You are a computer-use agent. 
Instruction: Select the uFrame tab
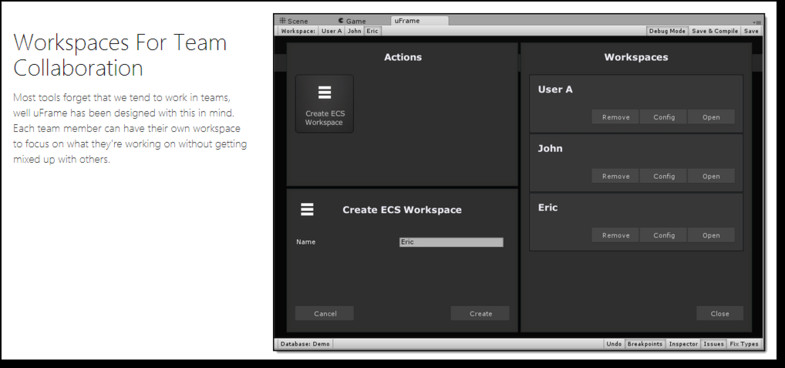point(420,21)
